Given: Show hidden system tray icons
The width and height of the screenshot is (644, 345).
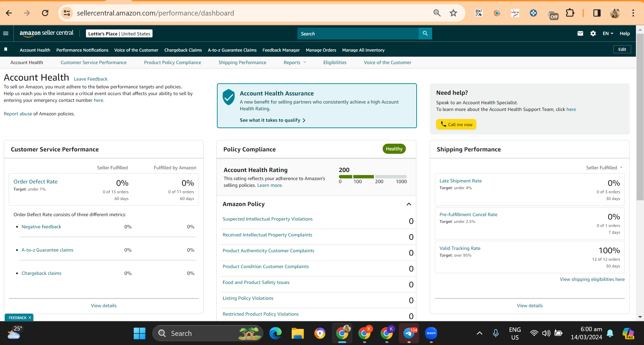Looking at the screenshot, I should [480, 334].
